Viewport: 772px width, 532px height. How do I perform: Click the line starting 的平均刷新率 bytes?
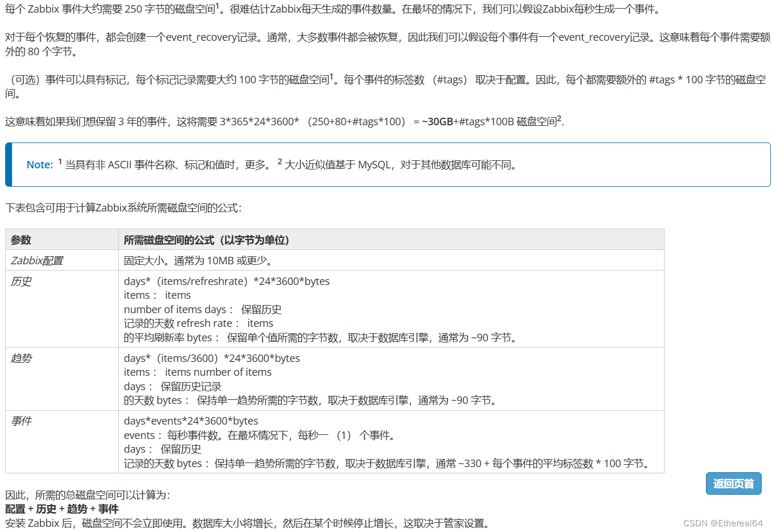click(x=322, y=337)
